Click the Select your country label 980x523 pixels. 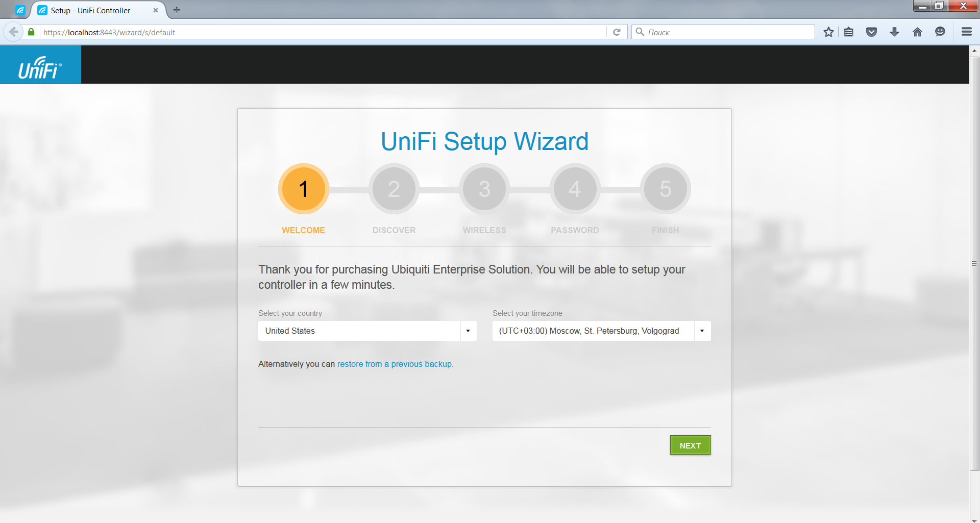290,313
